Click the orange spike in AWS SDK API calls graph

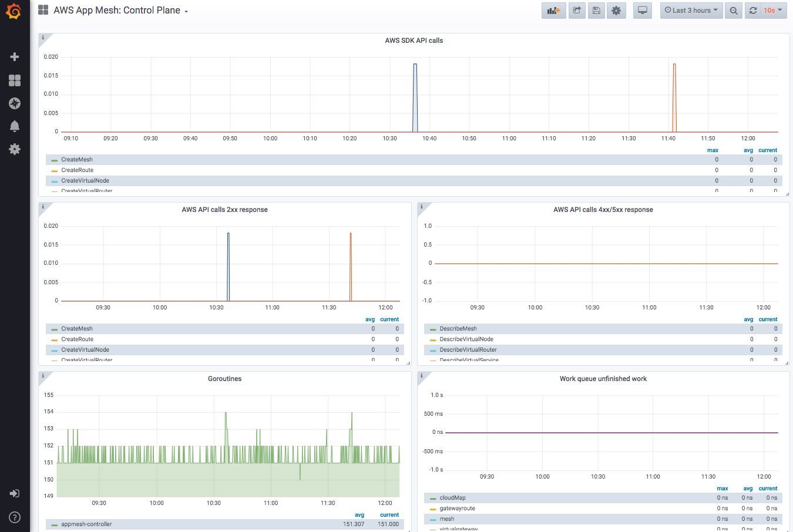point(674,97)
